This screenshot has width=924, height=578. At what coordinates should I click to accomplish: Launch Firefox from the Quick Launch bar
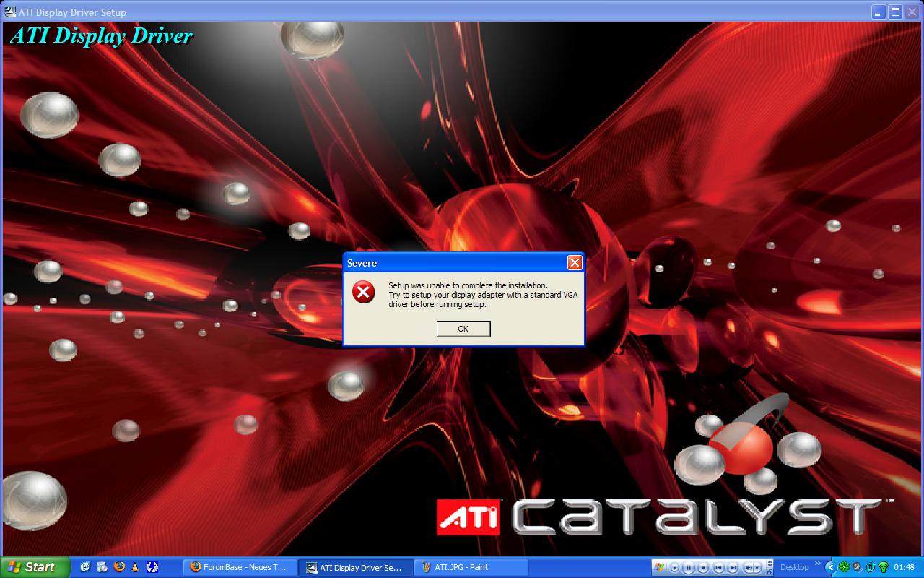[x=118, y=567]
